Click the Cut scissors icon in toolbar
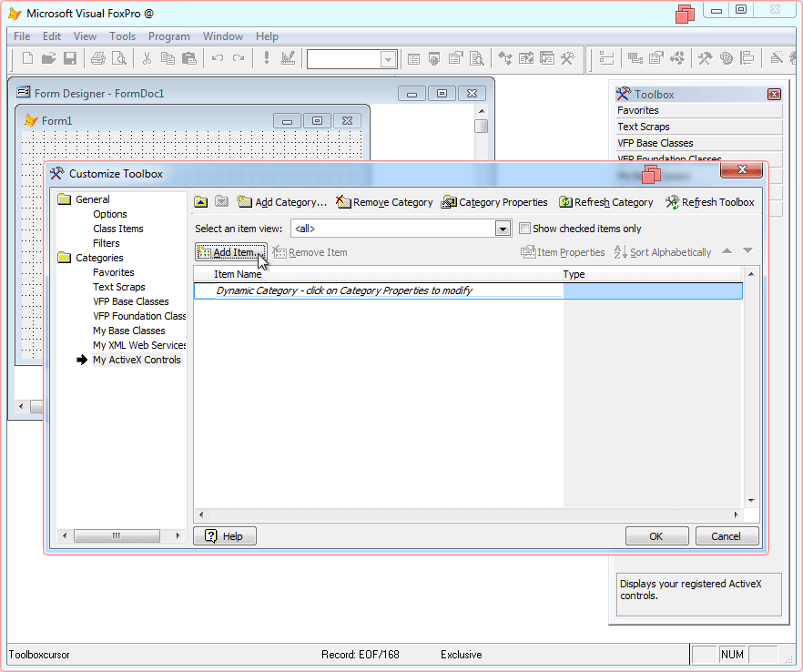Image resolution: width=803 pixels, height=672 pixels. click(147, 58)
